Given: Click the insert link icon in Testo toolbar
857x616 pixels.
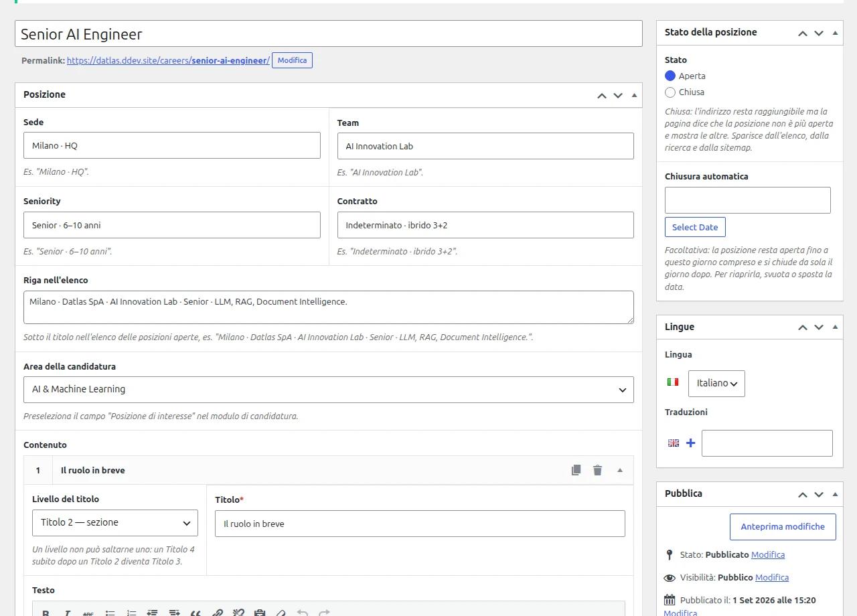Looking at the screenshot, I should click(x=217, y=613).
